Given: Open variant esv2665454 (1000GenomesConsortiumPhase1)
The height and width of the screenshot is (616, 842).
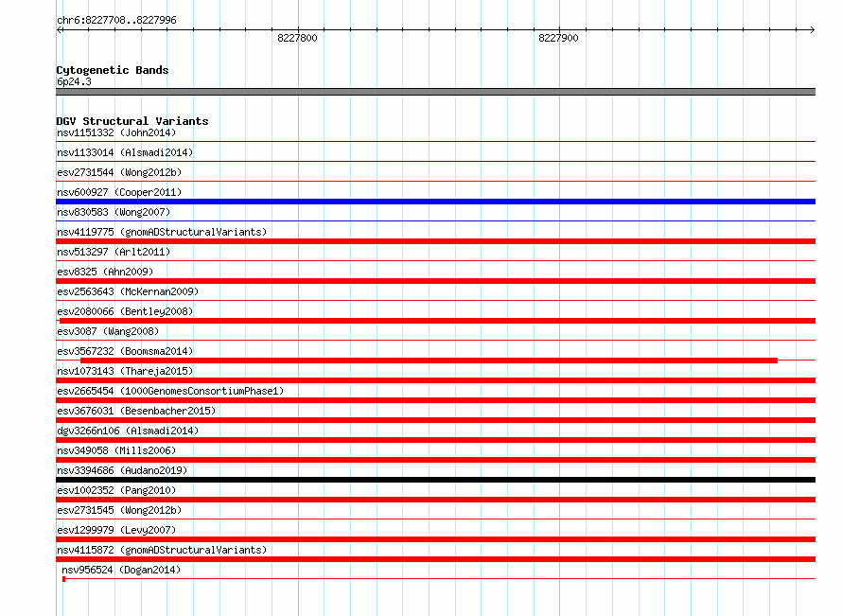Looking at the screenshot, I should click(x=170, y=391).
